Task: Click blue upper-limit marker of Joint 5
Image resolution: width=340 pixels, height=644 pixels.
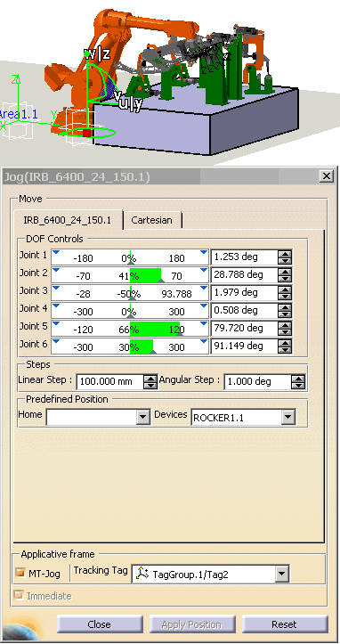Action: (x=203, y=323)
